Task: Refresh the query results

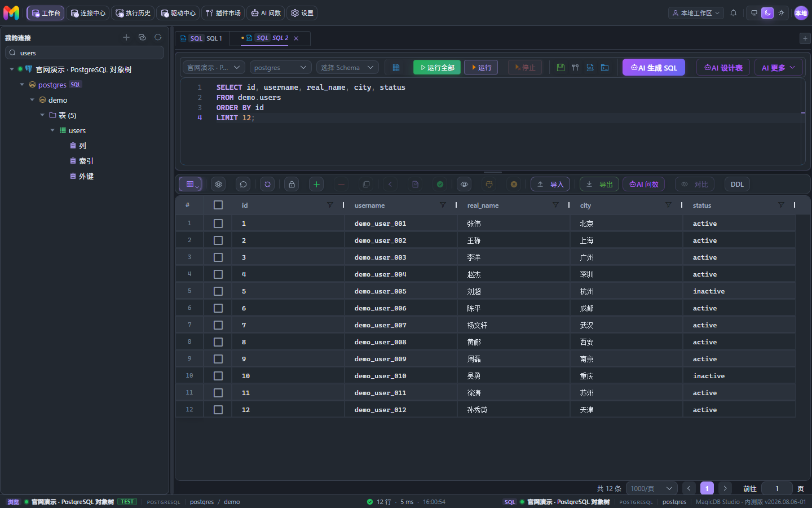Action: pos(267,184)
